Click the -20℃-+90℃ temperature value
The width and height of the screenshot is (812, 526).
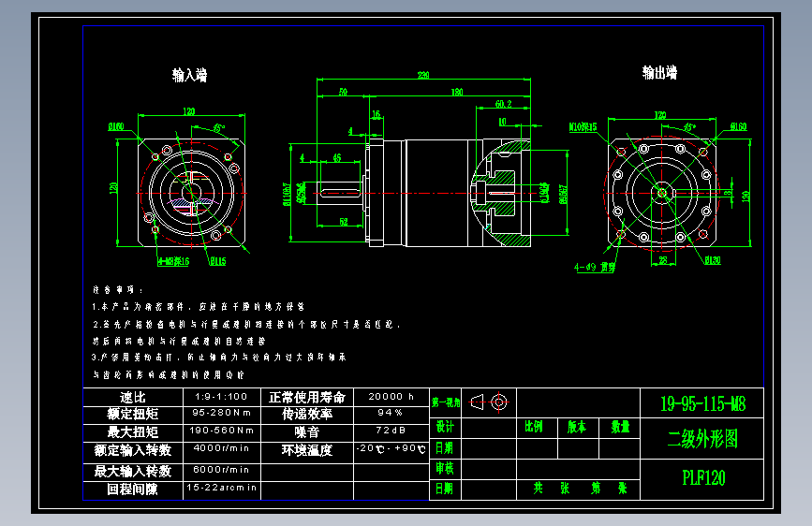391,448
